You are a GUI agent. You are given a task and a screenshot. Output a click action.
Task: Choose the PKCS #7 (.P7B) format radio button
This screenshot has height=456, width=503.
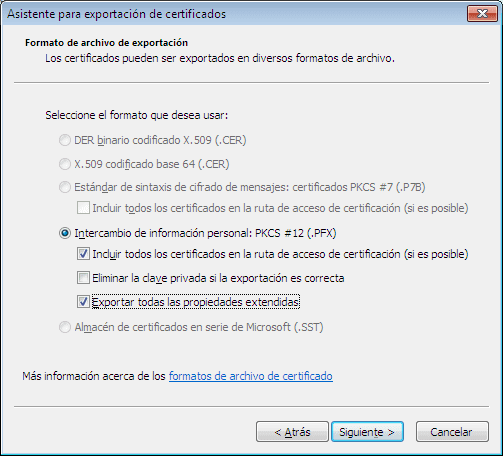(65, 187)
